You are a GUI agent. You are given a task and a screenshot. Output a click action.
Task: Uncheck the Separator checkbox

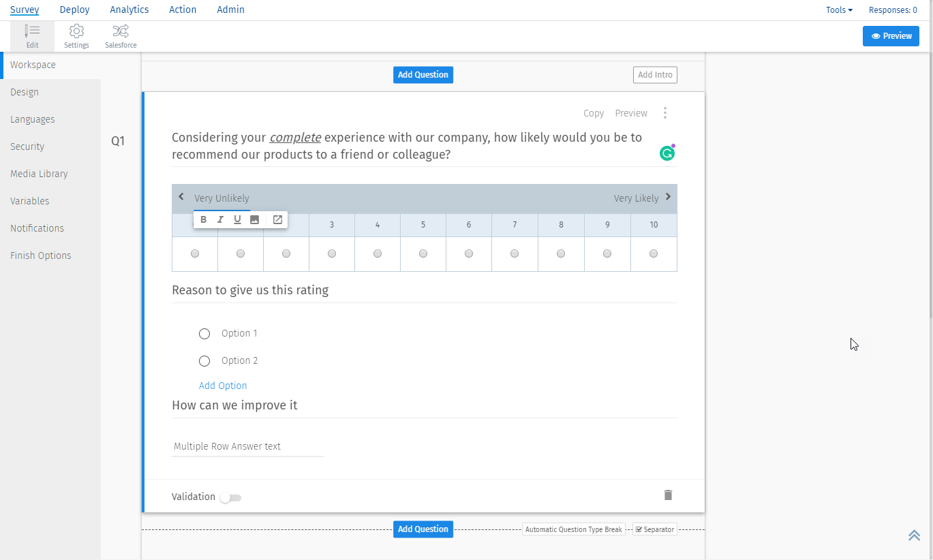pyautogui.click(x=638, y=529)
